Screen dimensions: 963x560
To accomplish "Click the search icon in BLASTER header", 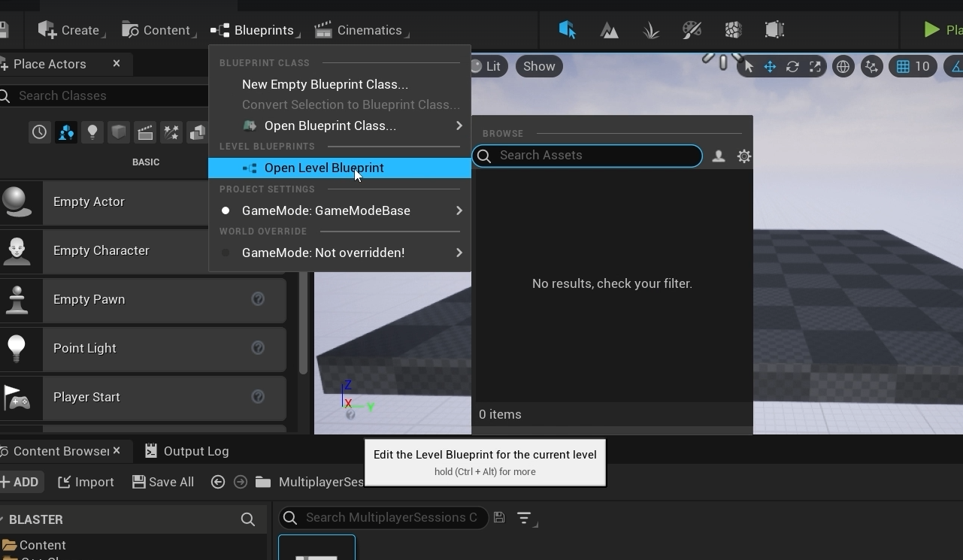I will point(247,519).
